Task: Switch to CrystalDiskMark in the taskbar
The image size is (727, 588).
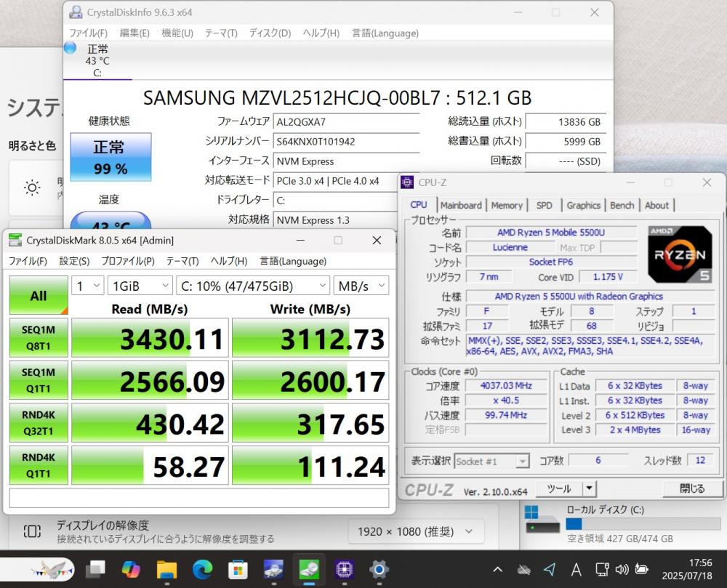Action: pos(309,569)
